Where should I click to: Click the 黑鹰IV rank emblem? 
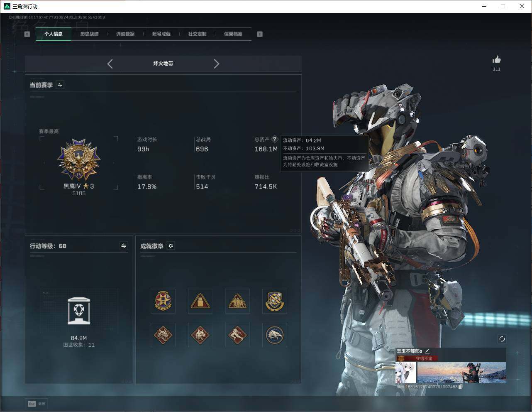(x=79, y=160)
